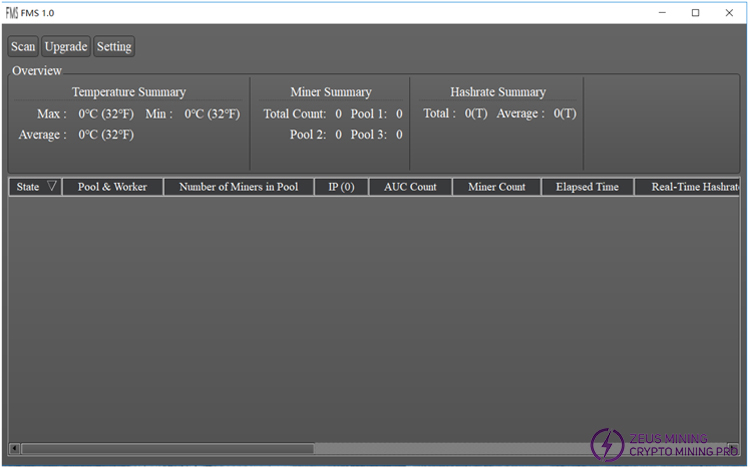Sort by the Elapsed Time column
This screenshot has width=750, height=467.
point(587,187)
